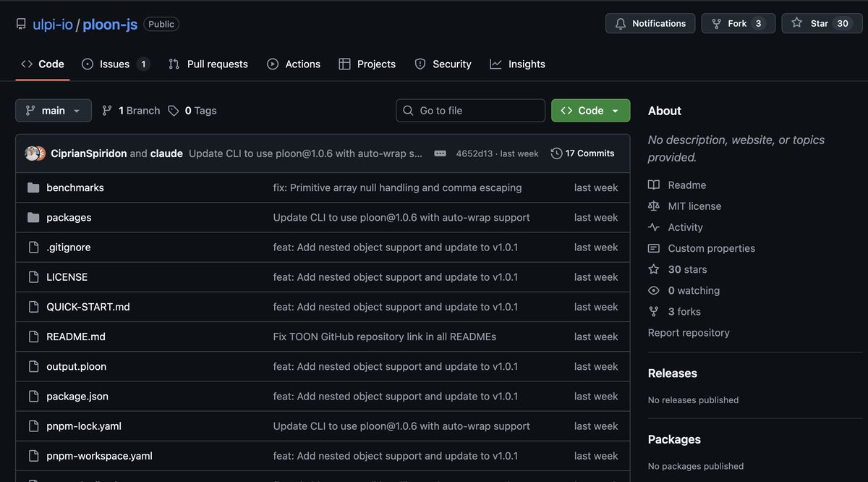This screenshot has height=482, width=868.
Task: Click the pulse icon beside Activity
Action: pyautogui.click(x=654, y=227)
